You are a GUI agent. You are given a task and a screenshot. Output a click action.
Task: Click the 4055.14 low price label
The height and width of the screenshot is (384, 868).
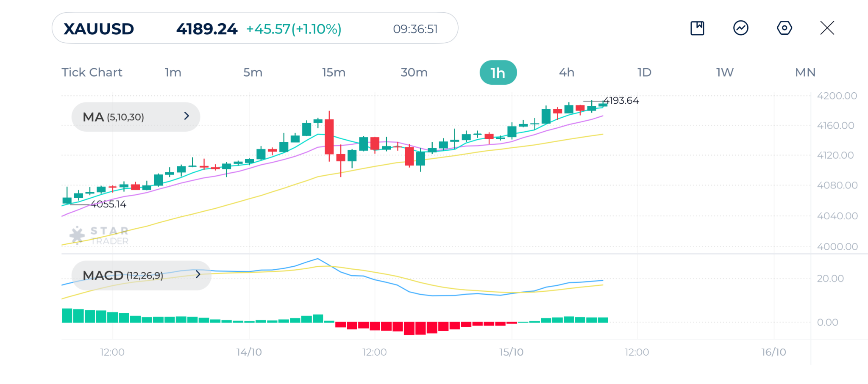click(x=108, y=204)
